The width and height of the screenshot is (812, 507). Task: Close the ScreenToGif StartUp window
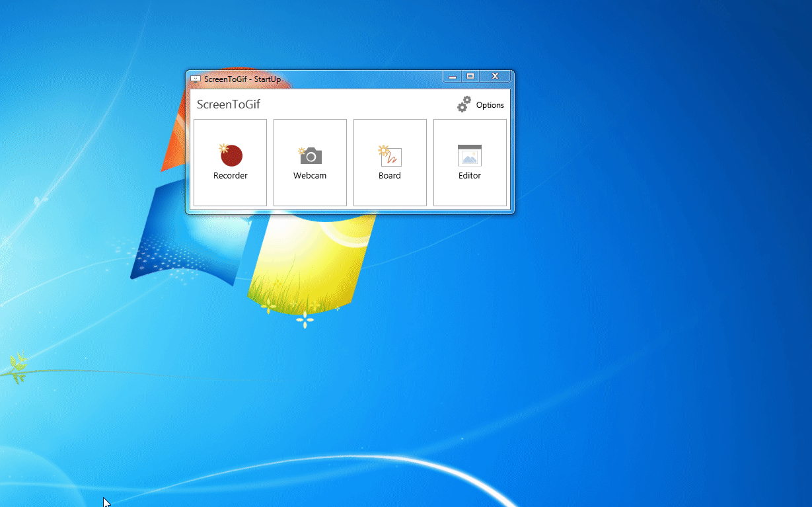click(495, 77)
